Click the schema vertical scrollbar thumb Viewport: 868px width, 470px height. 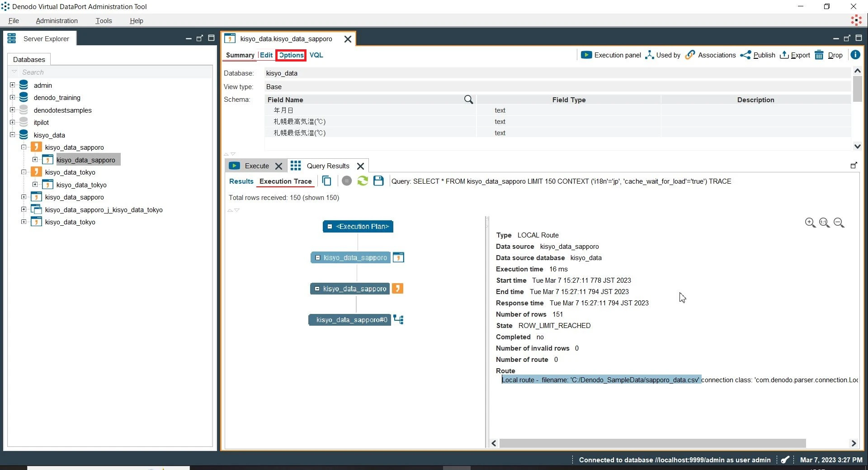click(857, 89)
